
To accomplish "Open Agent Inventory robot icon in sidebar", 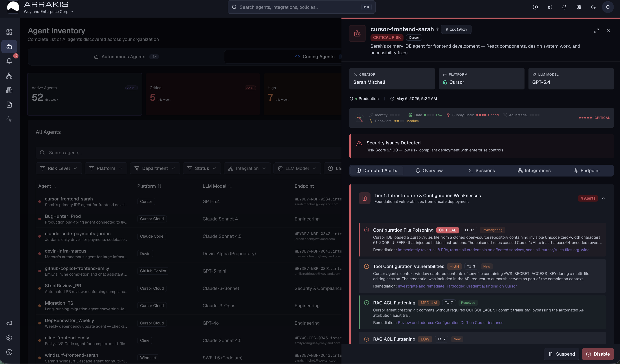I will click(9, 47).
